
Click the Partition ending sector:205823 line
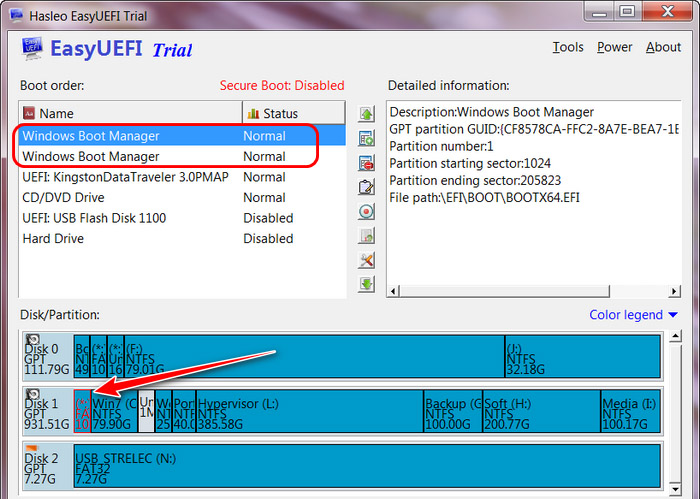click(475, 180)
